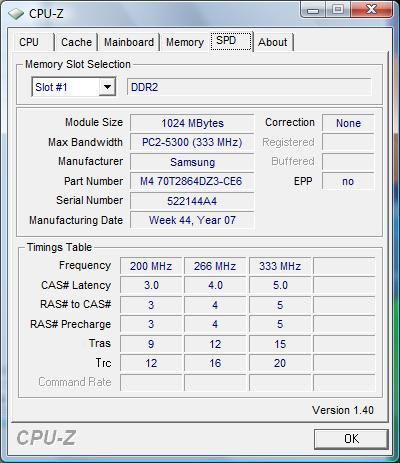400x463 pixels.
Task: Switch to the Memory tab
Action: [x=185, y=42]
